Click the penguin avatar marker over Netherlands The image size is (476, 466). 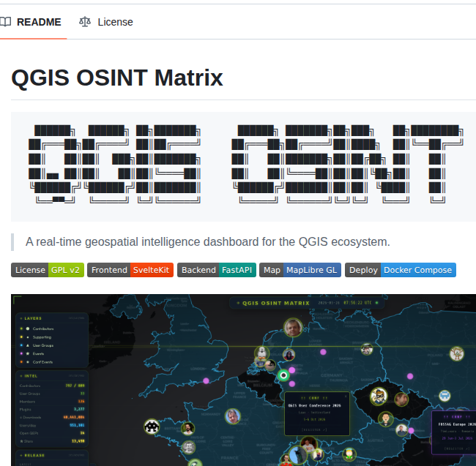point(261,353)
